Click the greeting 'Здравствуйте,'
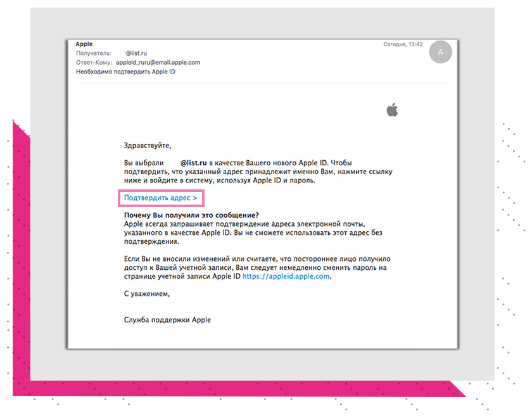This screenshot has width=532, height=418. [x=148, y=146]
